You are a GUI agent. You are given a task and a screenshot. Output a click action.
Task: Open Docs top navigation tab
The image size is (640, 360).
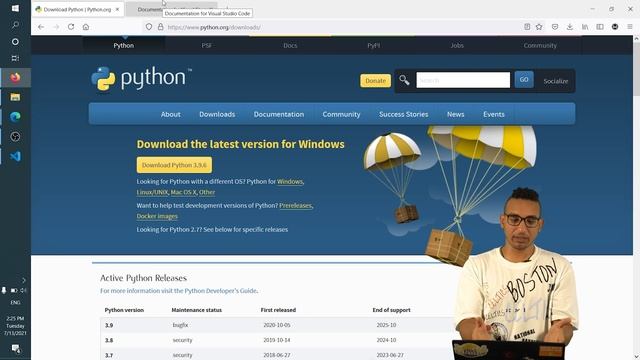pos(290,45)
